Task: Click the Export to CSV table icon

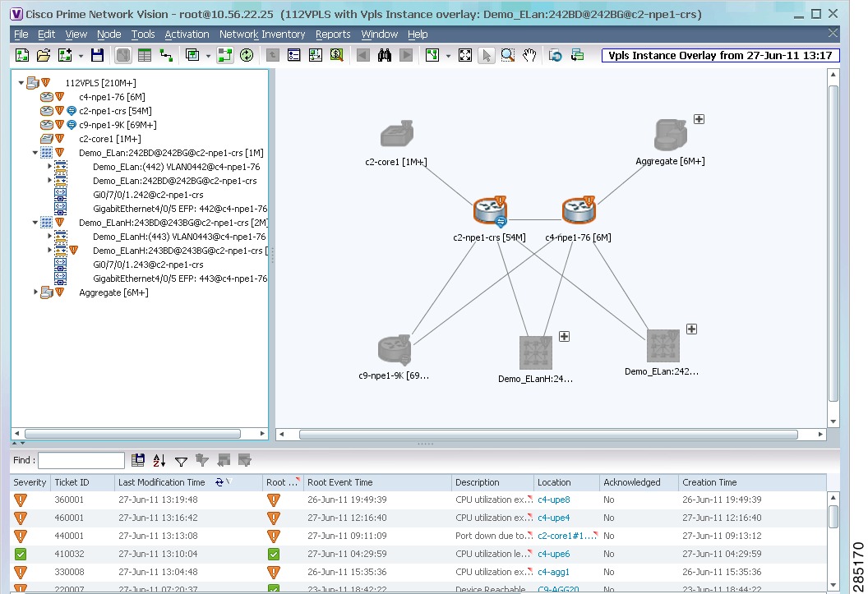Action: click(138, 460)
